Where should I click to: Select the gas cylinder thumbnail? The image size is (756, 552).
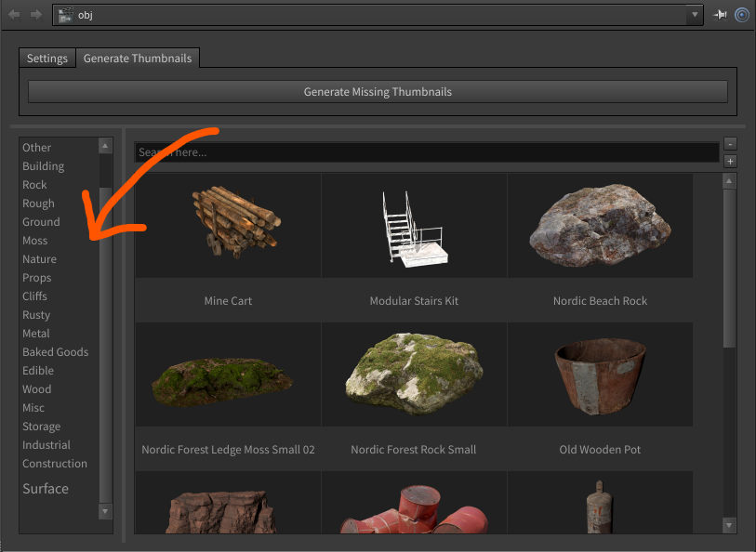pyautogui.click(x=601, y=503)
